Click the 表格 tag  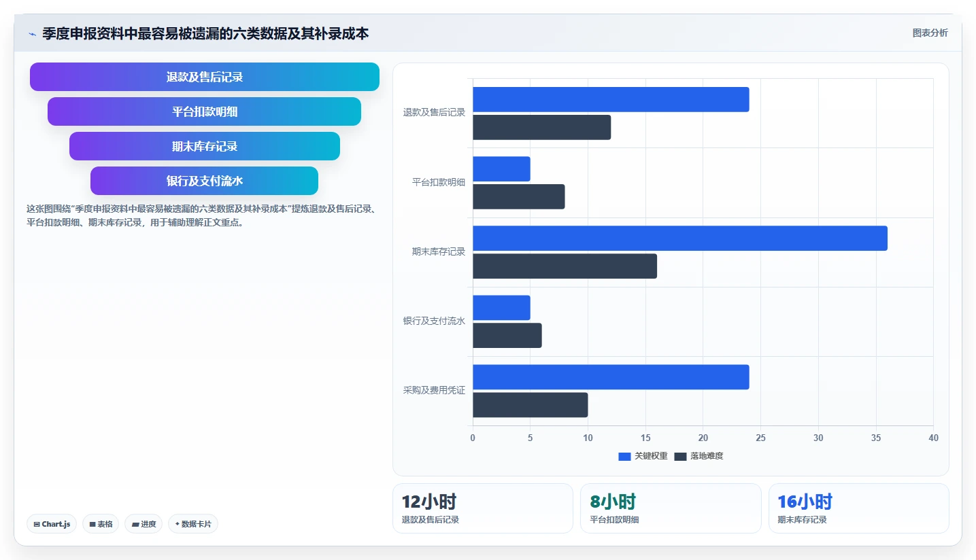(x=101, y=524)
